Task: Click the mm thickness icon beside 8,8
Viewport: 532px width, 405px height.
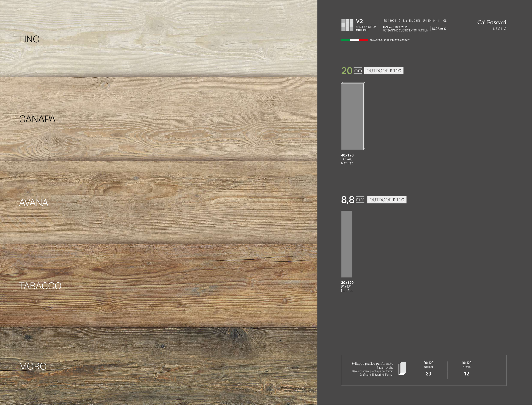Action: [x=360, y=200]
